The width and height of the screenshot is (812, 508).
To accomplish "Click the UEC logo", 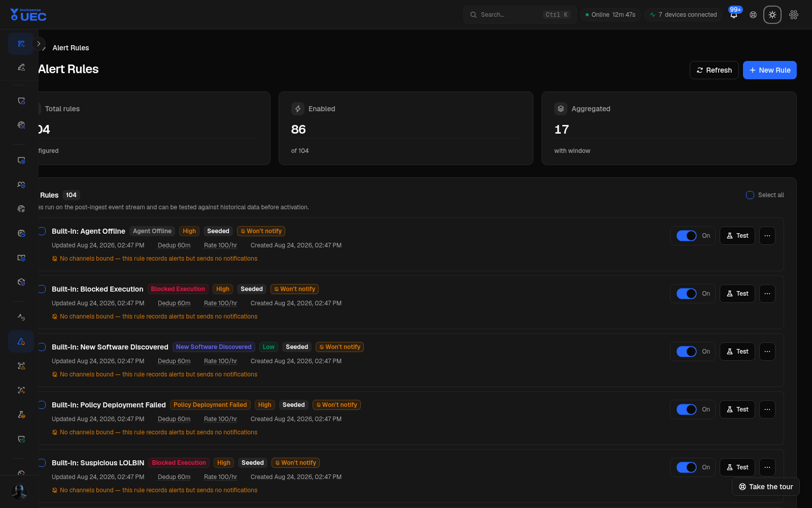I will (x=28, y=15).
